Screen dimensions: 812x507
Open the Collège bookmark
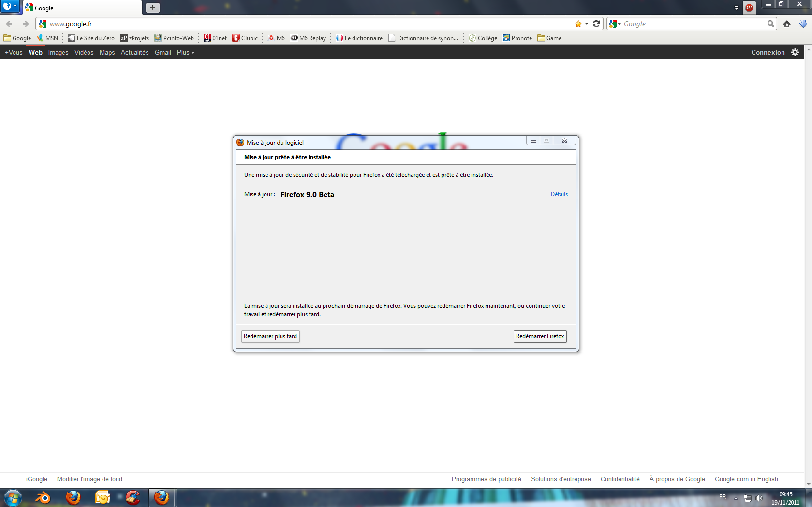pos(483,38)
